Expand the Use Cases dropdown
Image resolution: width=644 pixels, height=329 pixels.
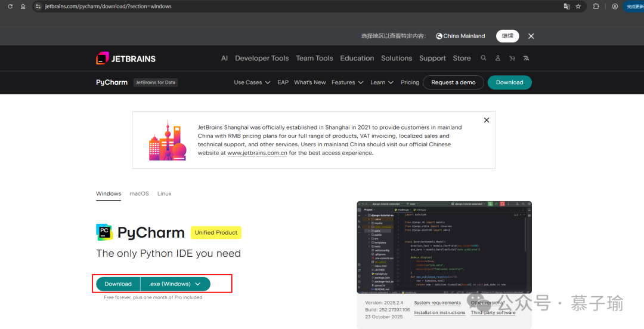252,82
